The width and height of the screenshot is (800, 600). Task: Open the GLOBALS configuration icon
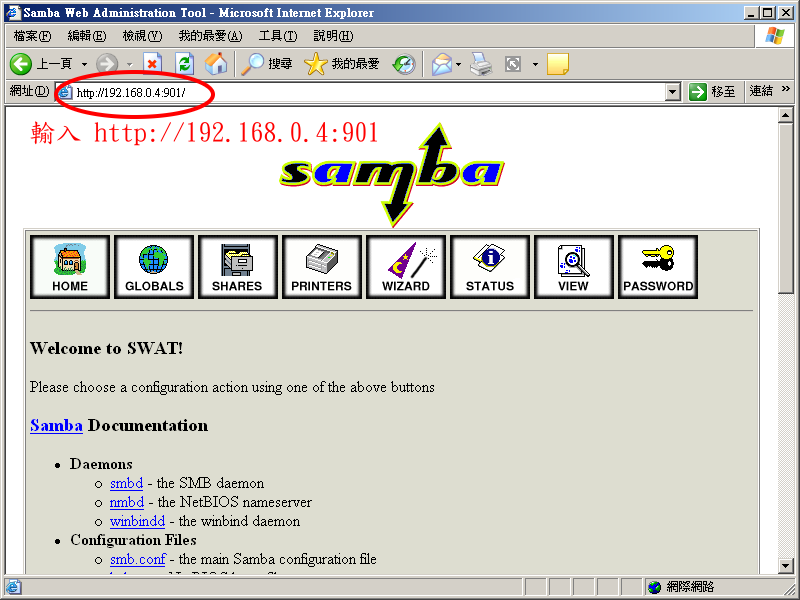(x=154, y=267)
